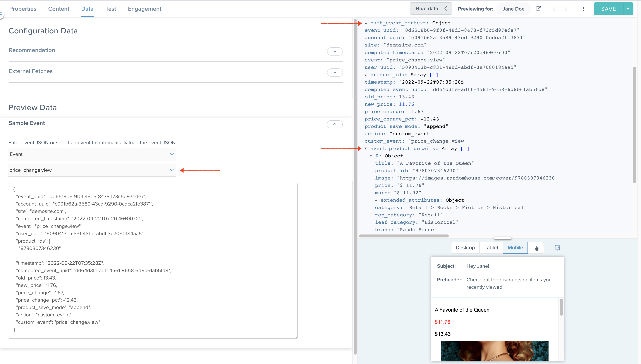Viewport: 641px width, 364px height.
Task: Click the leaf_category "Historical" value
Action: pyautogui.click(x=440, y=222)
